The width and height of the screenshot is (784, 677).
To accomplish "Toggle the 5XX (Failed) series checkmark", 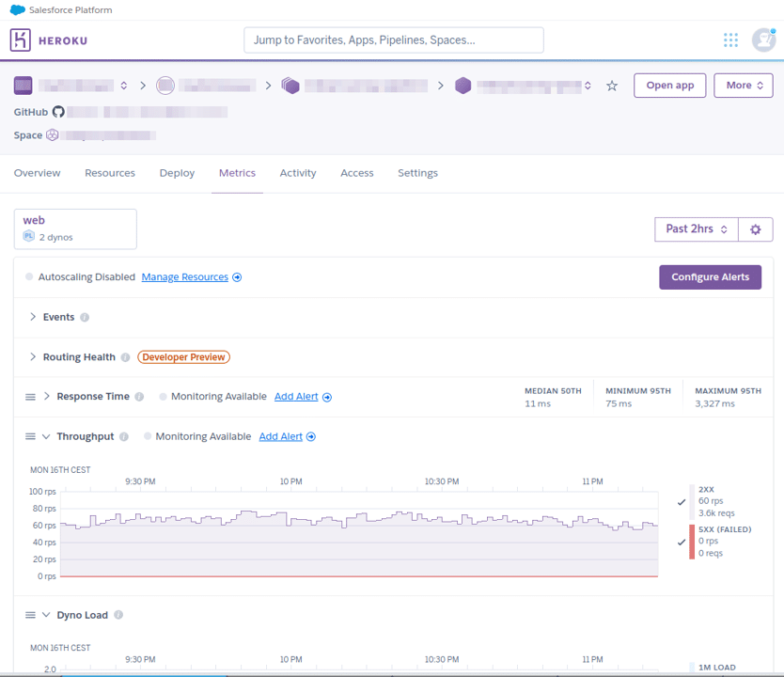I will (x=682, y=542).
